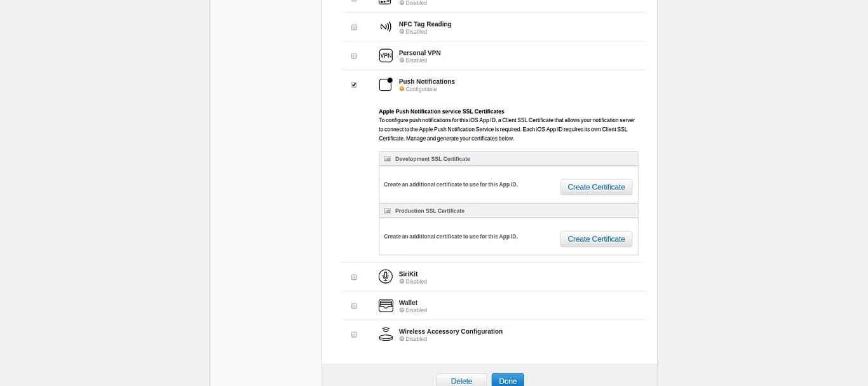The width and height of the screenshot is (868, 386).
Task: Enable the Personal VPN capability checkbox
Action: click(354, 56)
